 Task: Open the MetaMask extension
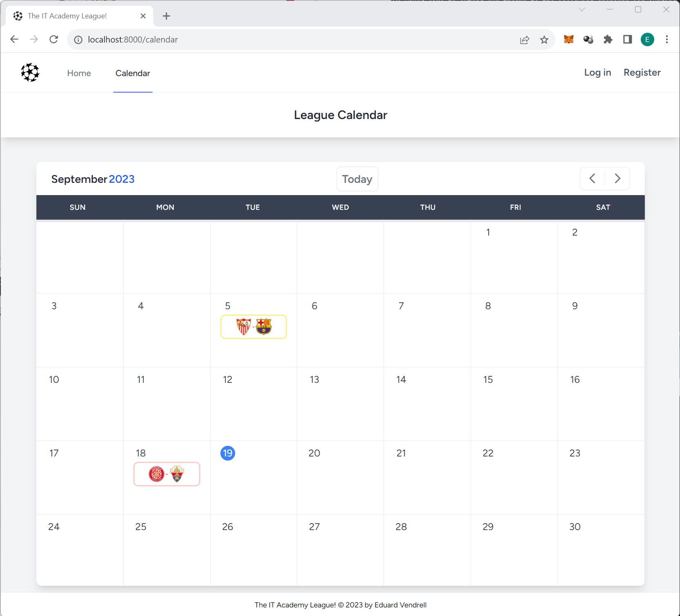(568, 39)
